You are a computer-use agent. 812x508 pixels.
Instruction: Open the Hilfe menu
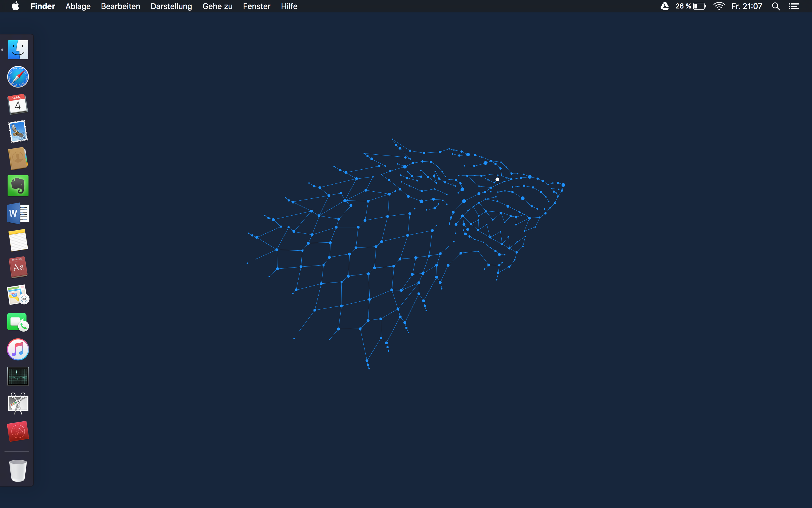[x=289, y=6]
